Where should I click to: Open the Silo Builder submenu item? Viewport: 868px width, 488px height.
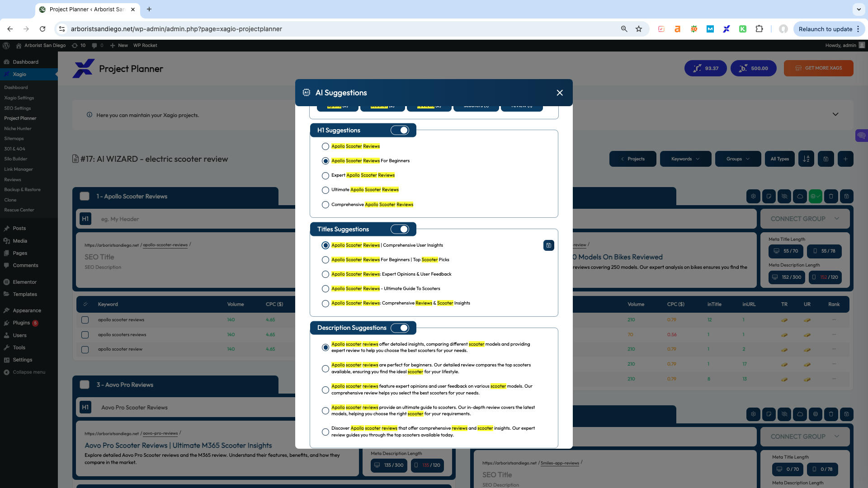pyautogui.click(x=16, y=159)
